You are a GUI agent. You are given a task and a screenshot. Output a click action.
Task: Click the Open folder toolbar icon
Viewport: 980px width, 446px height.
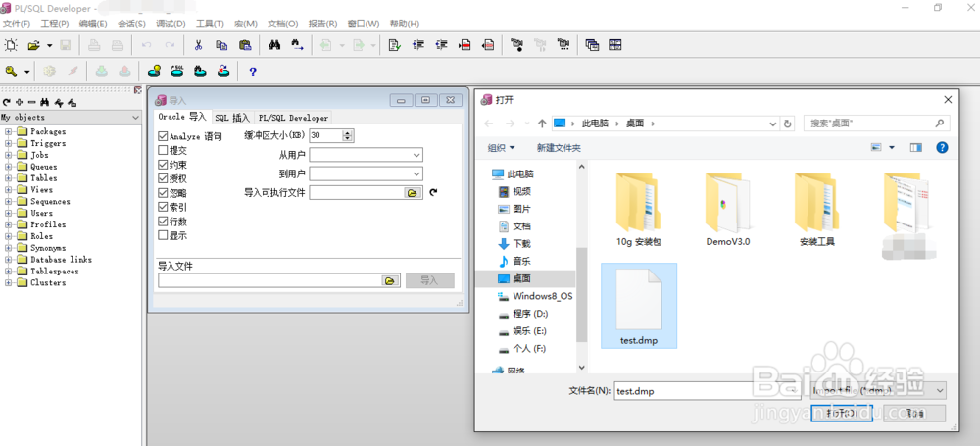click(x=33, y=45)
